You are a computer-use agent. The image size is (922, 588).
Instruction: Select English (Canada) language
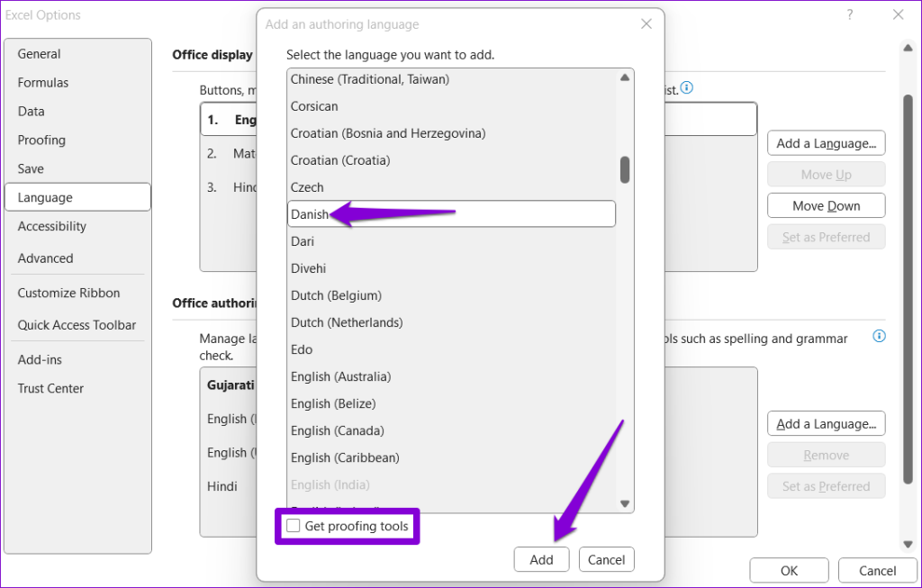click(x=451, y=431)
